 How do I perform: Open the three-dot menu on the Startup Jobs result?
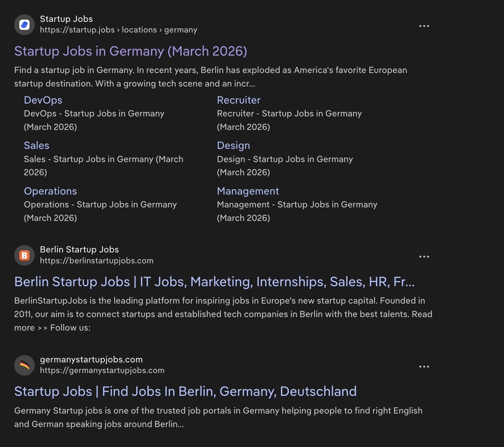pyautogui.click(x=424, y=26)
